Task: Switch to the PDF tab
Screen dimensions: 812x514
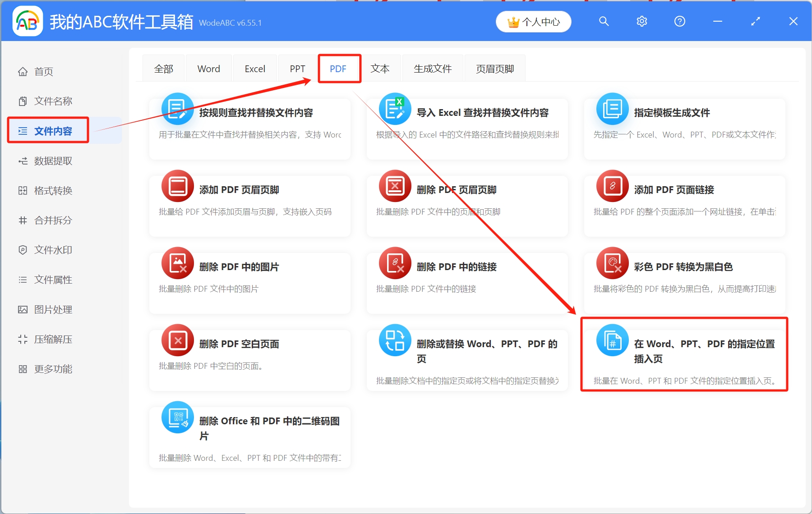Action: (338, 69)
